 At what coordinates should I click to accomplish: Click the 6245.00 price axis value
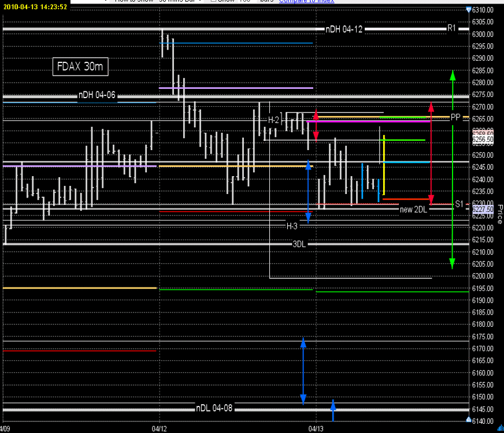[483, 167]
